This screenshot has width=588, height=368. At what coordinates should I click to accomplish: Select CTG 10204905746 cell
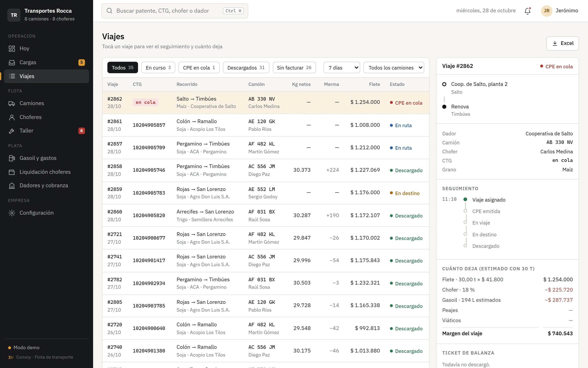149,170
